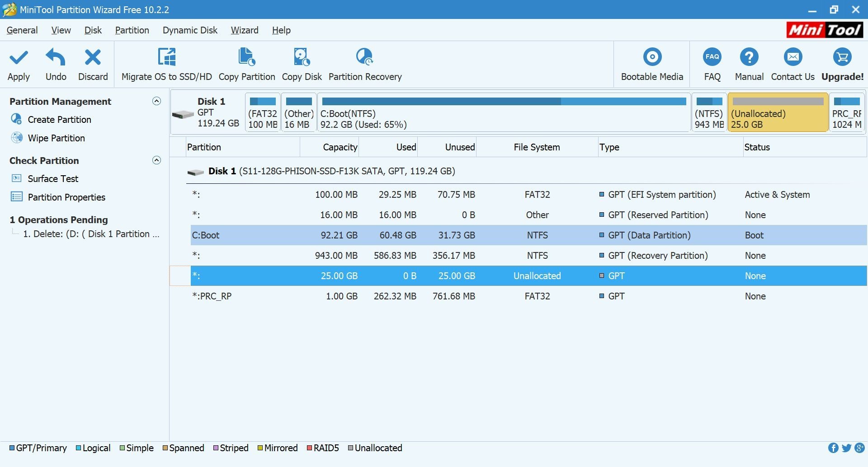Click the Logical legend swatch
The height and width of the screenshot is (467, 868).
(x=78, y=448)
